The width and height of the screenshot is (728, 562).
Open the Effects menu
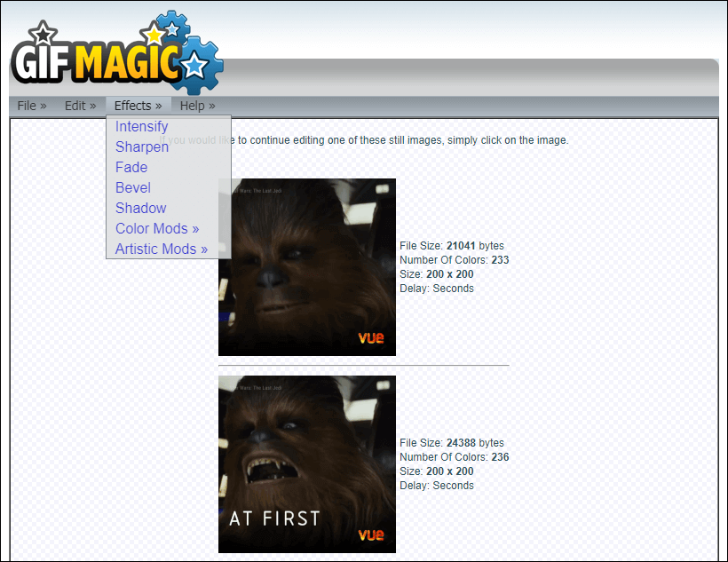tap(138, 106)
